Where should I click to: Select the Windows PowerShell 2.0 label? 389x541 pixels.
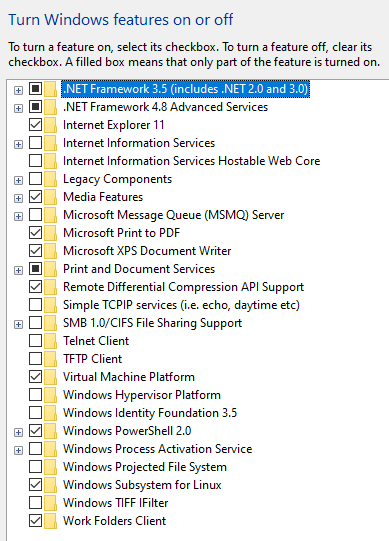tap(127, 431)
